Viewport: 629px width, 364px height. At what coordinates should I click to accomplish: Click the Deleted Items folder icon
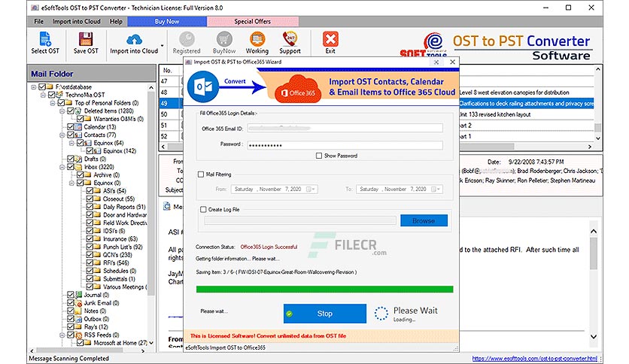tap(78, 111)
